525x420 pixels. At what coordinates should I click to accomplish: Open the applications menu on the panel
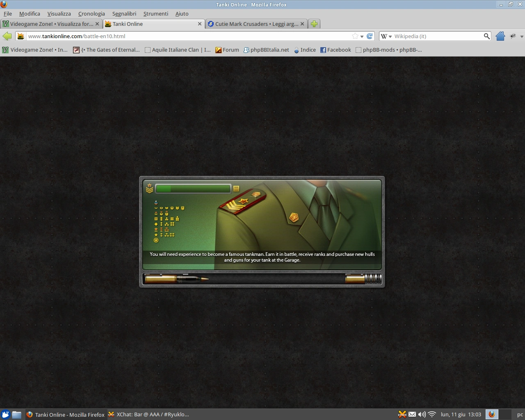tap(5, 414)
